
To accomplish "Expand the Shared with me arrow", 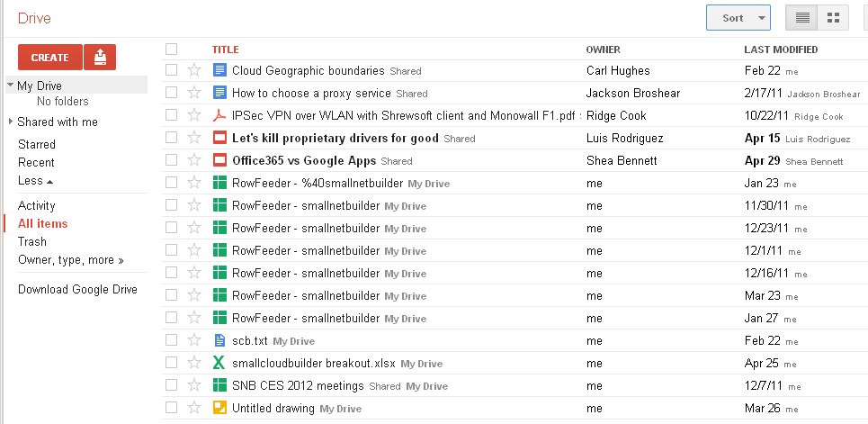I will [11, 122].
